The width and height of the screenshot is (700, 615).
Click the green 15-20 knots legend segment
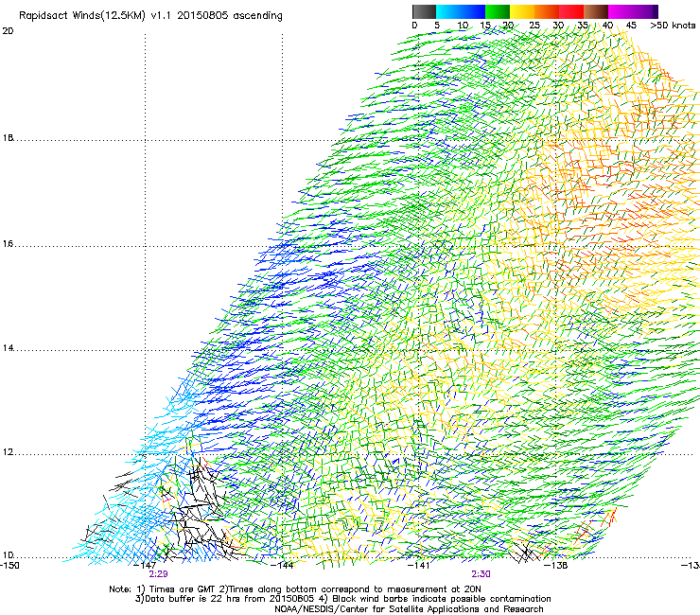click(x=498, y=11)
